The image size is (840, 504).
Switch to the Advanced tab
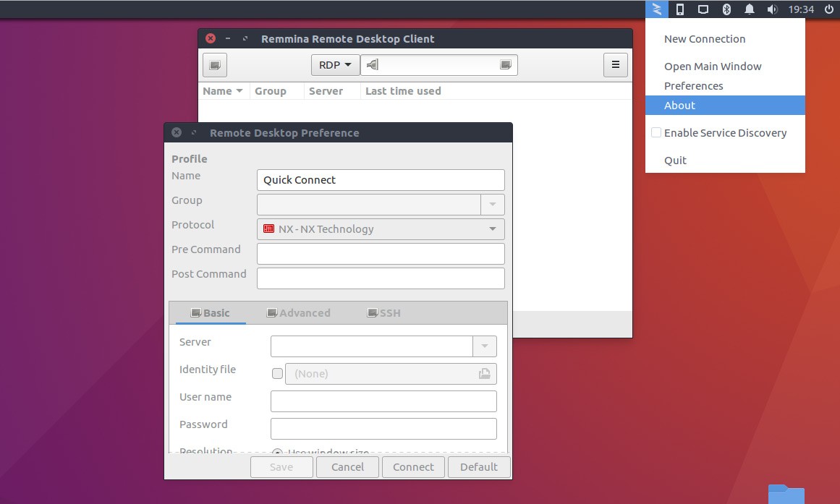pyautogui.click(x=299, y=313)
